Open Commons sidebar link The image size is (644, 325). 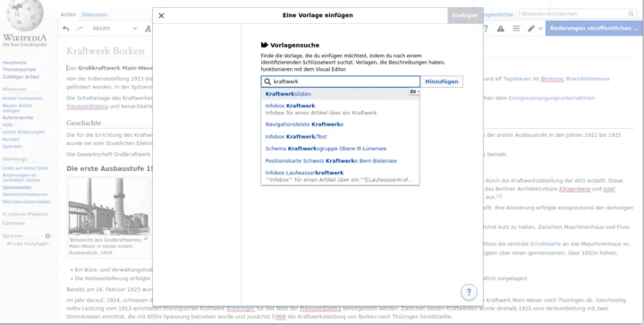click(13, 223)
